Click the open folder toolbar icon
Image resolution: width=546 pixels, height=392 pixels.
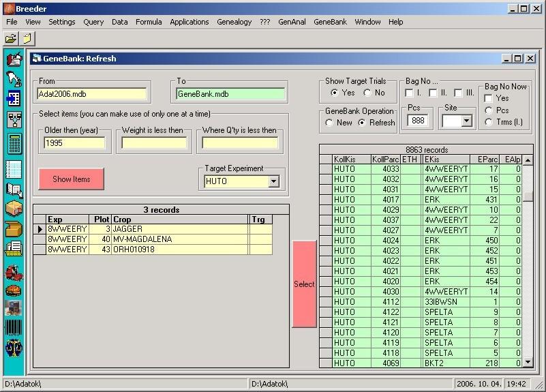11,38
